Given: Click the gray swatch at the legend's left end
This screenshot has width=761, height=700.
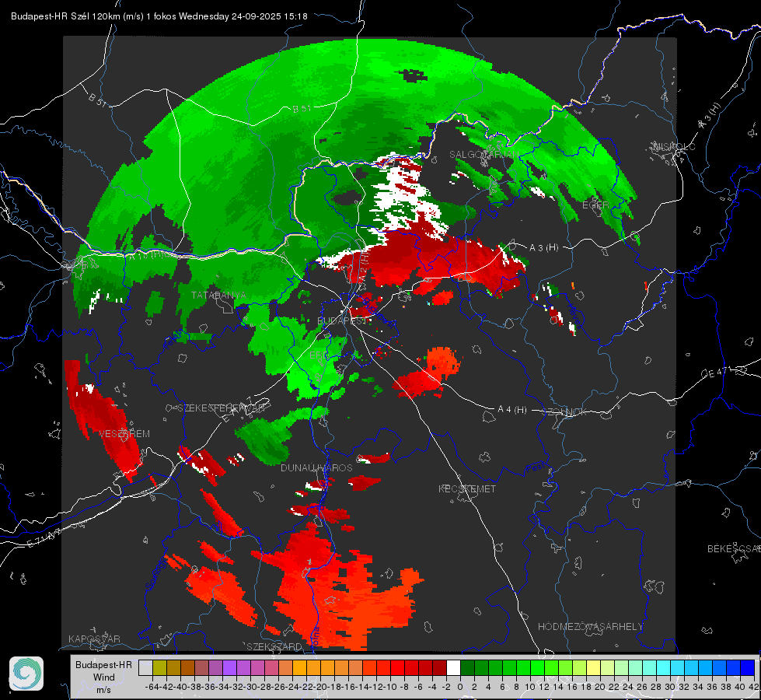Looking at the screenshot, I should pyautogui.click(x=145, y=667).
